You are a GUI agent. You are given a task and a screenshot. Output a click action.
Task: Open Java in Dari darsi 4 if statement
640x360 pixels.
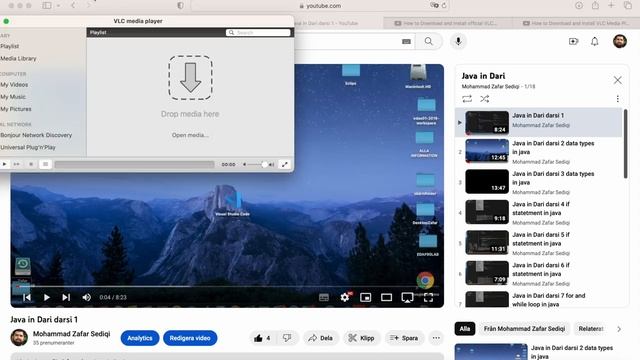pos(538,213)
